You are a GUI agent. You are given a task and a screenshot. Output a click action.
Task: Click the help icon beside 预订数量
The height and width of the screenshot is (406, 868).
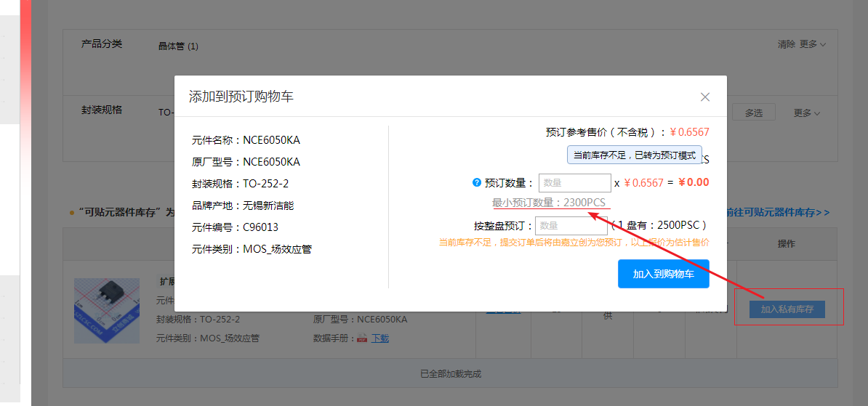(477, 183)
